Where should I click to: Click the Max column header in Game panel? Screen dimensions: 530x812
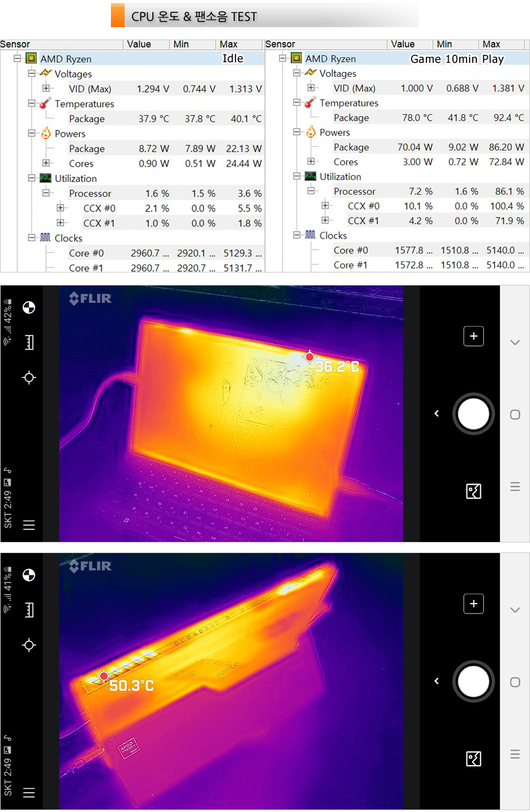[x=491, y=44]
